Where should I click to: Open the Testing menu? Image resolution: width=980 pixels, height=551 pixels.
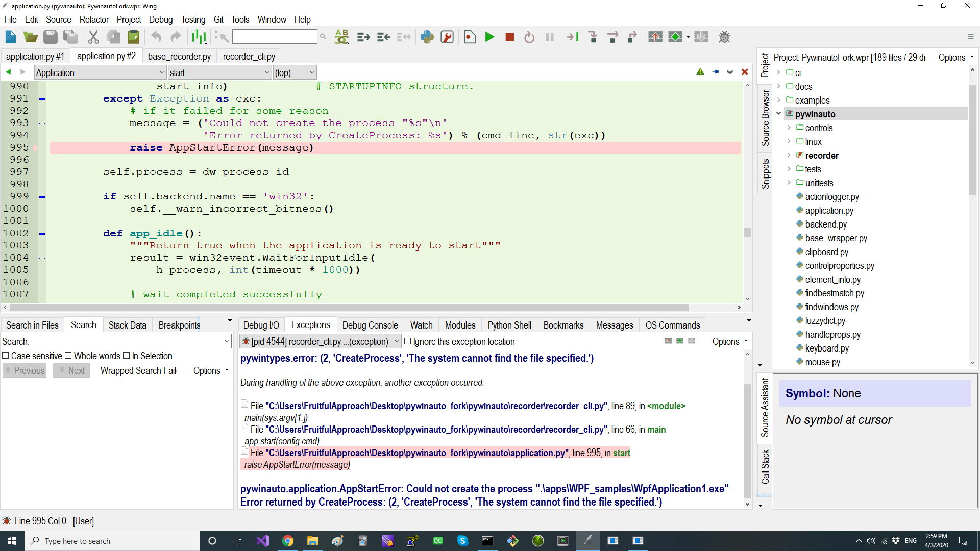tap(193, 19)
